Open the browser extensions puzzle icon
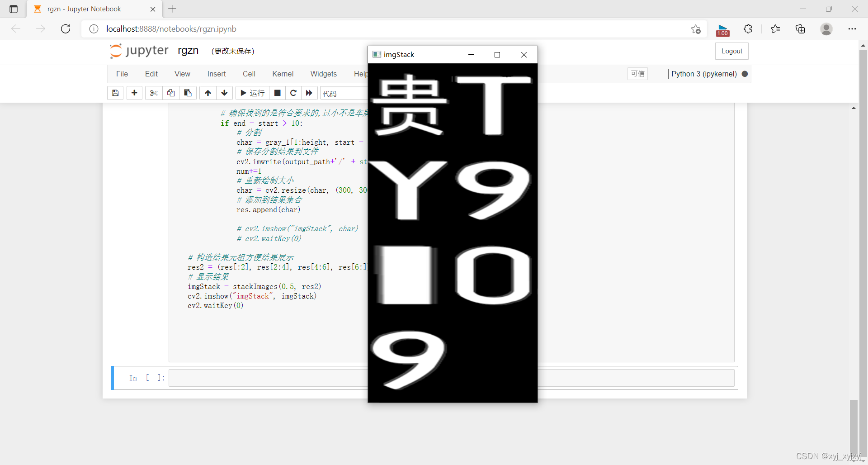 748,29
